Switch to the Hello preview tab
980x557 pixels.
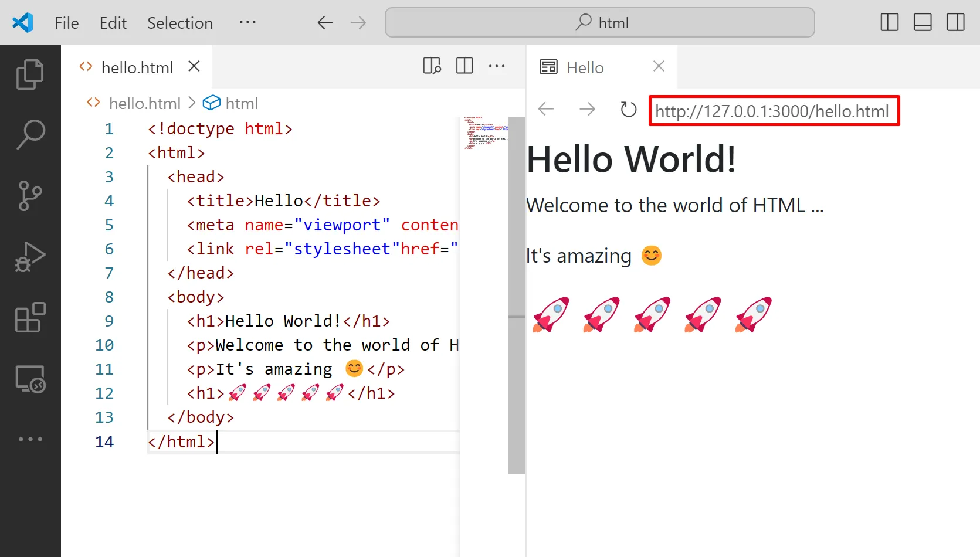(585, 67)
